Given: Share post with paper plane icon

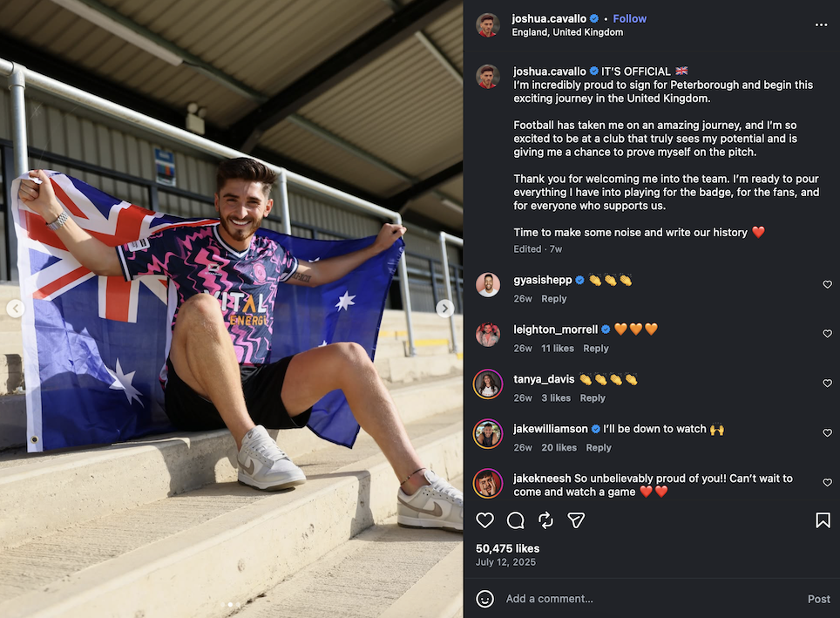Looking at the screenshot, I should click(576, 520).
